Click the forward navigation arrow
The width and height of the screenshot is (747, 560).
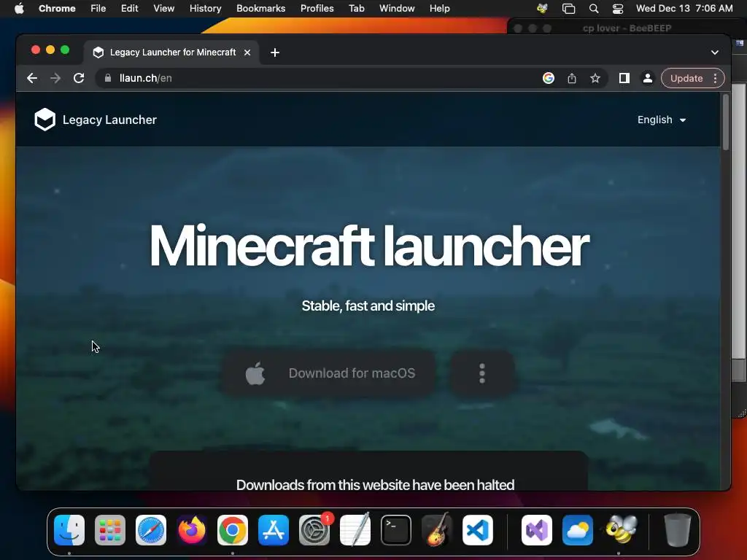tap(55, 78)
